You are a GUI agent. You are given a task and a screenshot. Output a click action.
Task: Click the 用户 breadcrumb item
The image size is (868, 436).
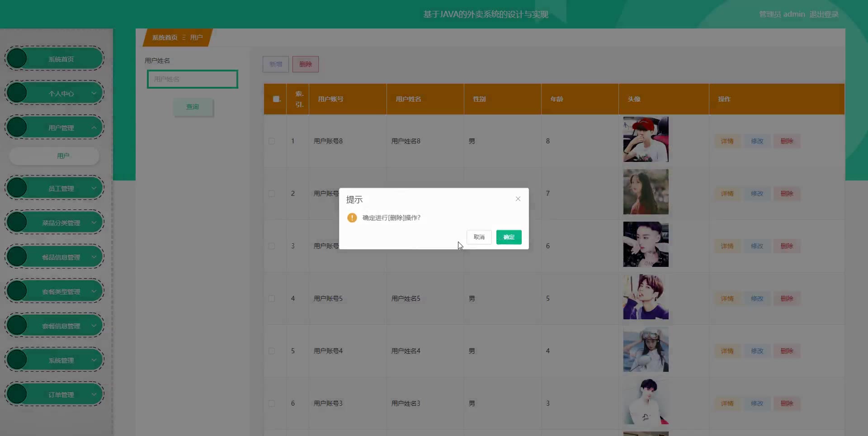coord(196,38)
